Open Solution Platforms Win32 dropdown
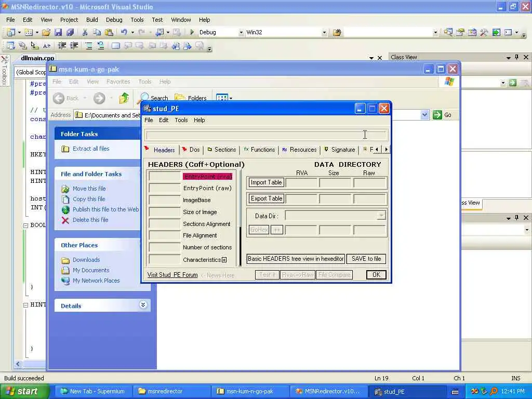 [324, 33]
